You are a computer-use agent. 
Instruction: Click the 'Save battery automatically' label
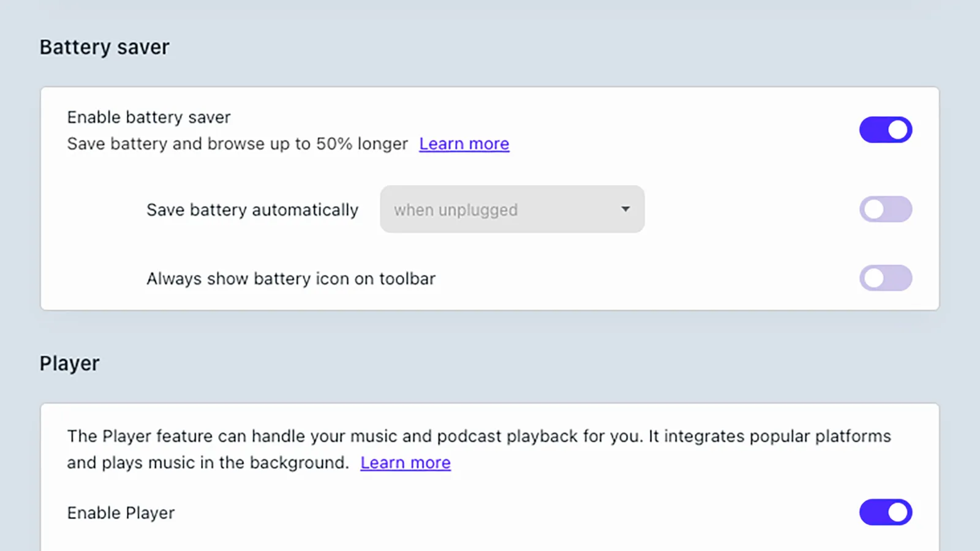pos(252,209)
